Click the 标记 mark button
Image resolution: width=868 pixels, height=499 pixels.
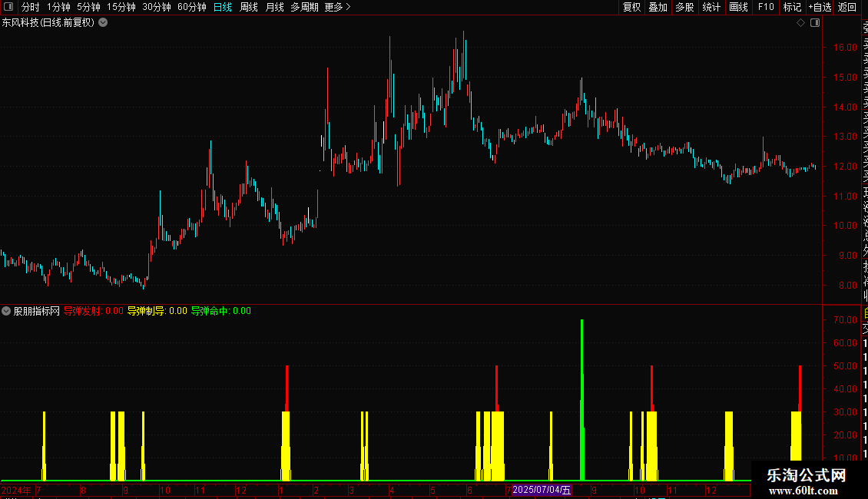(x=792, y=7)
